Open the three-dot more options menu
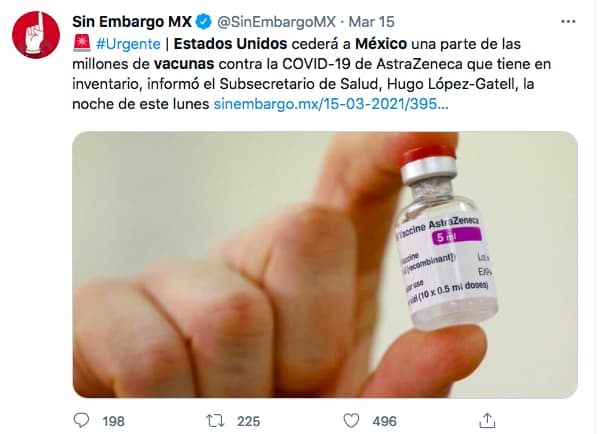 (x=568, y=22)
